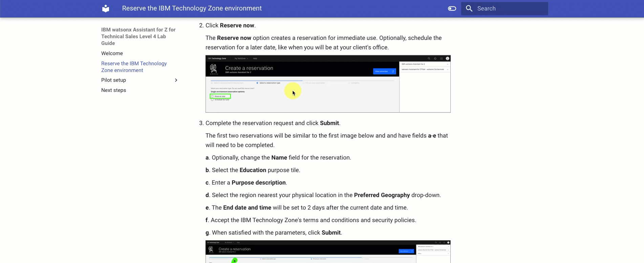Click app switcher grid icon in first screenshot
Image resolution: width=644 pixels, height=263 pixels.
[x=441, y=58]
